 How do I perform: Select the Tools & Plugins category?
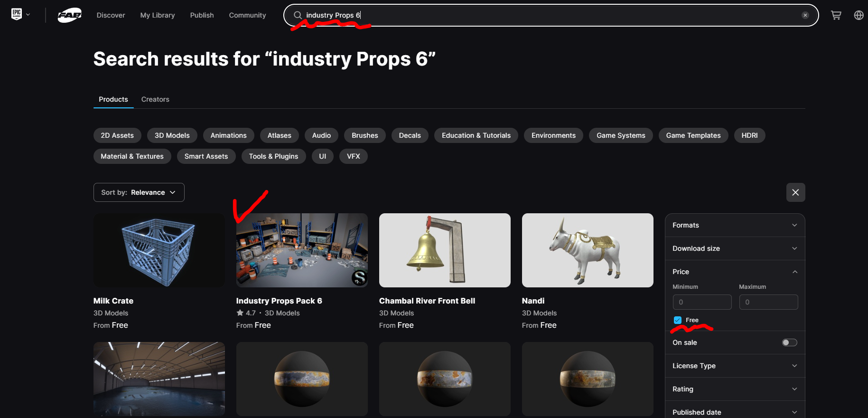pos(274,156)
